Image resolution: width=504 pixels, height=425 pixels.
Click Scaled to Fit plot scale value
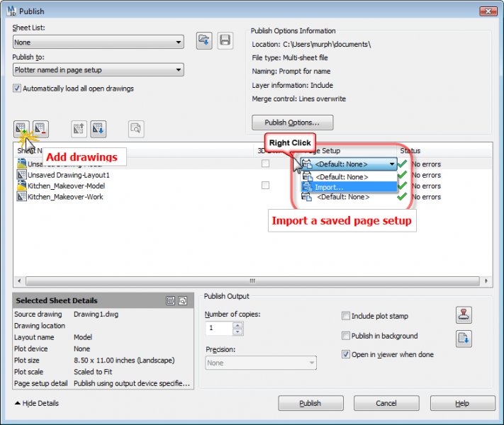(93, 372)
